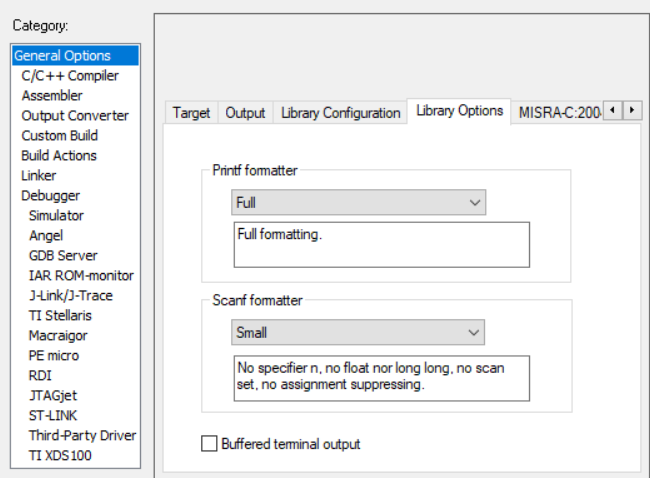Open Linker options

click(x=39, y=175)
